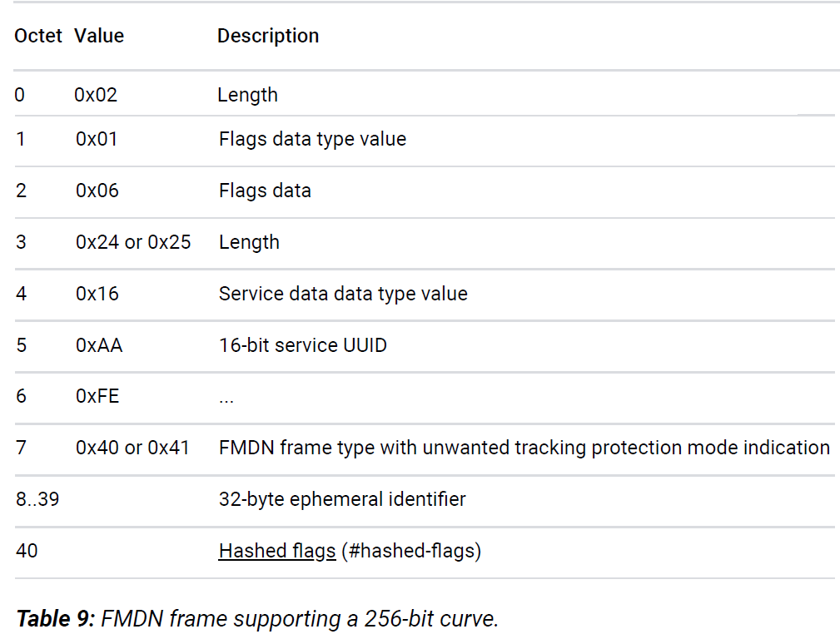840x634 pixels.
Task: Click the Octet column header
Action: coord(38,36)
